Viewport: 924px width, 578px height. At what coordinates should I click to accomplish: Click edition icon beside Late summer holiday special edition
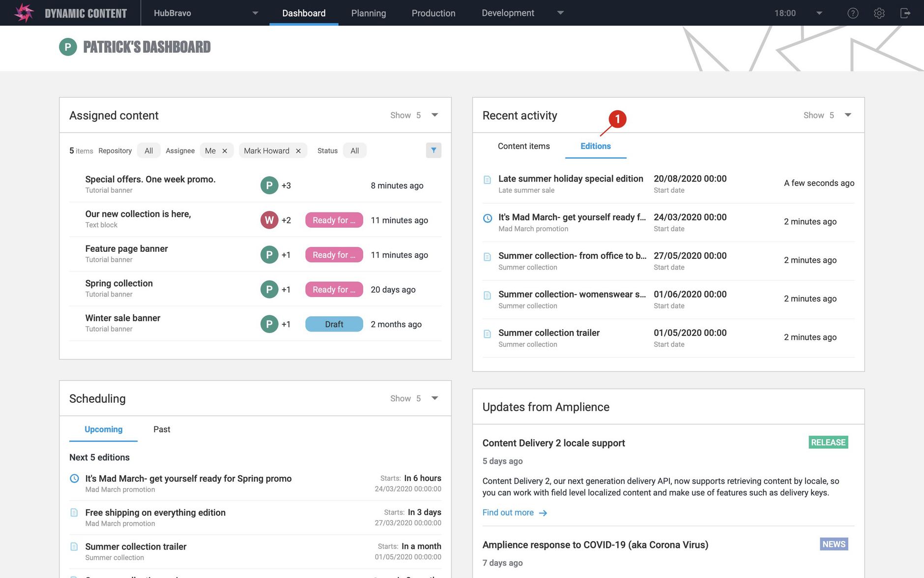click(x=488, y=180)
